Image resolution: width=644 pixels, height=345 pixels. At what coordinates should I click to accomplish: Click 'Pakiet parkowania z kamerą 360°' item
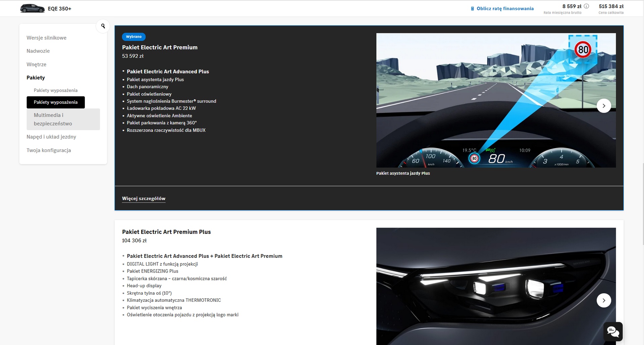click(x=162, y=123)
